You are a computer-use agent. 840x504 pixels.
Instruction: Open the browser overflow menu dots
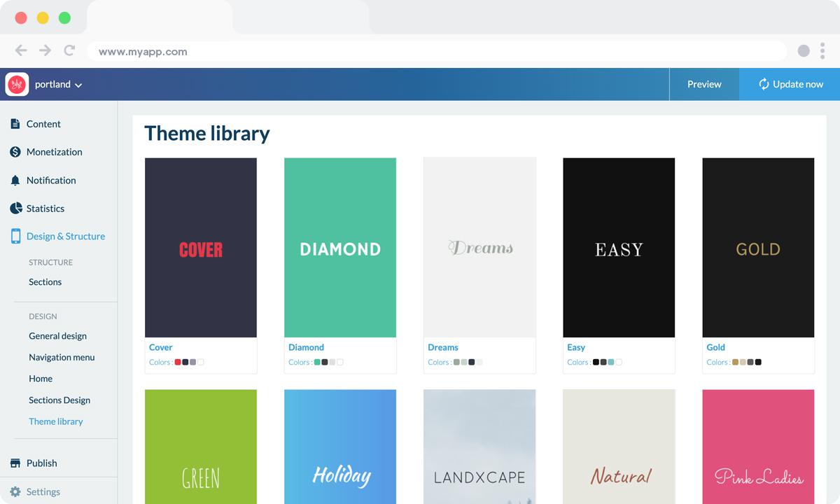tap(823, 50)
